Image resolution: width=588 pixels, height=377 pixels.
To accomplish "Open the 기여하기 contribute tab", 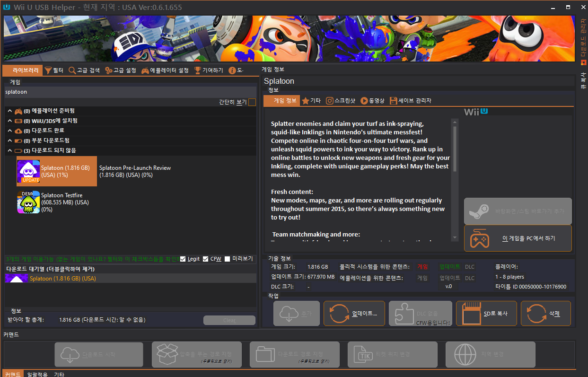I will click(x=209, y=70).
